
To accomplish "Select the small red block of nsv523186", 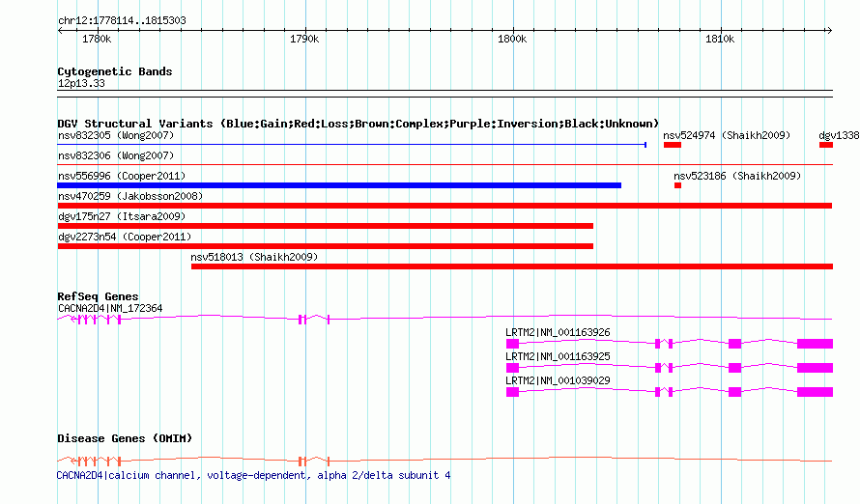I will pos(678,185).
